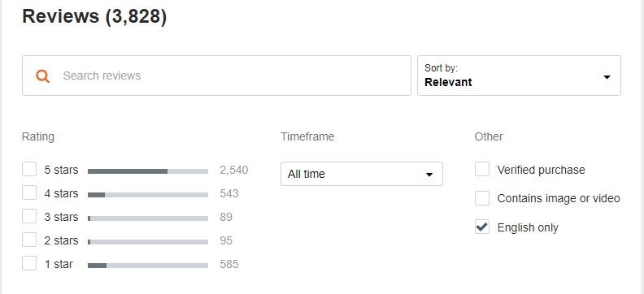Uncheck the English only checkbox
644x294 pixels.
click(482, 227)
